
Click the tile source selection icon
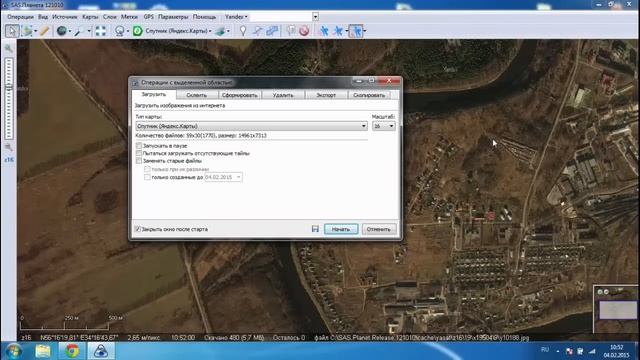tap(120, 31)
